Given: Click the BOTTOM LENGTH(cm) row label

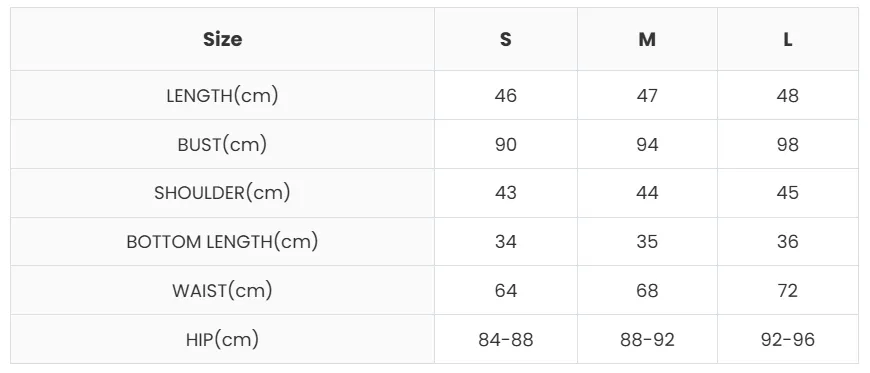Looking at the screenshot, I should tap(222, 241).
